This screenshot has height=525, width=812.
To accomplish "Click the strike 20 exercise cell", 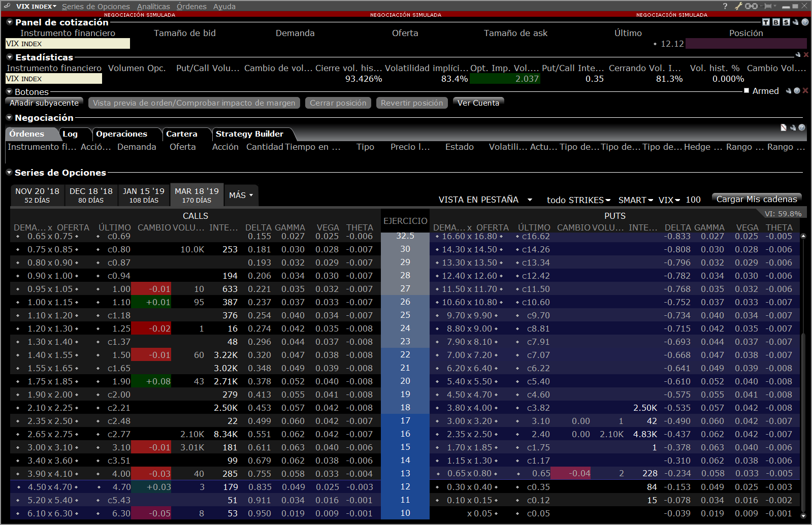I will pos(405,381).
